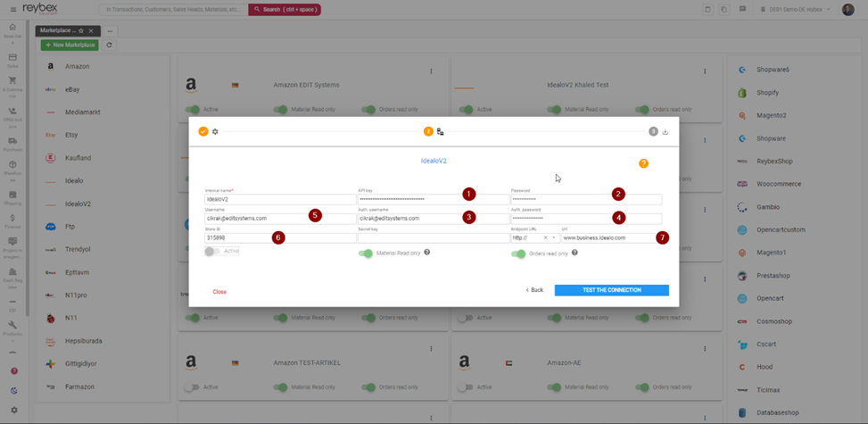Open IdealoV2 Khaled Test card kebab menu
Screen dimensions: 868x424
[x=705, y=71]
